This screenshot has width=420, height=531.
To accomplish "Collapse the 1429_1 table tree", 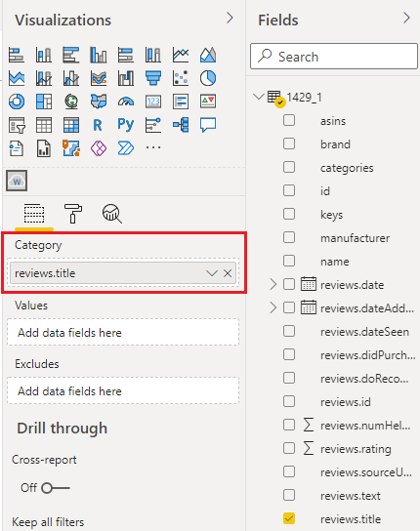I will 259,97.
